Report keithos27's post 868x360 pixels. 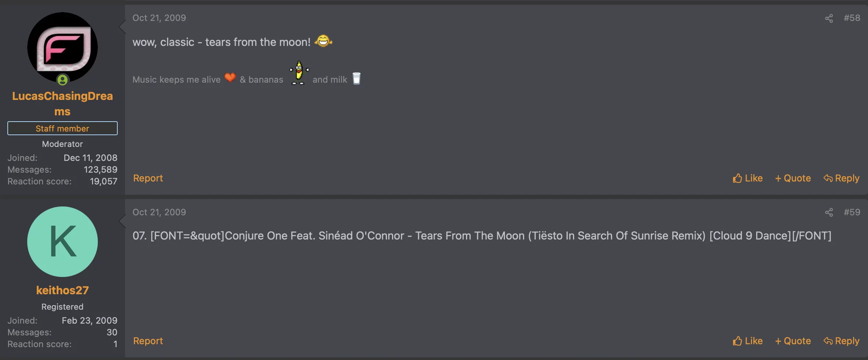[148, 341]
